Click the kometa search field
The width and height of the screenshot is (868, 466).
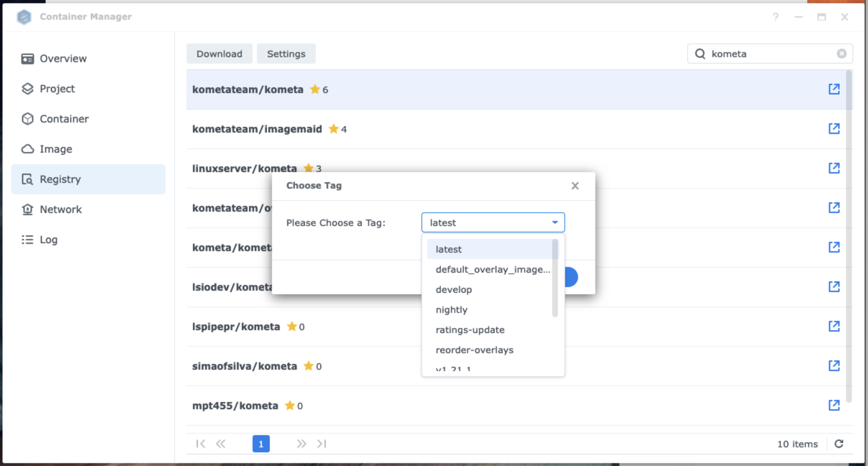770,54
